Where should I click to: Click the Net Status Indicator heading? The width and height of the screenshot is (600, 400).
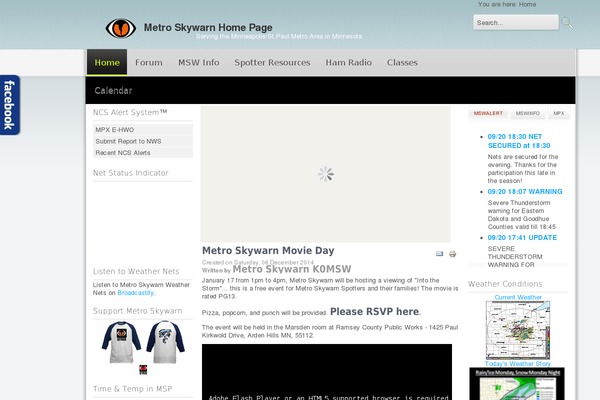pos(130,173)
